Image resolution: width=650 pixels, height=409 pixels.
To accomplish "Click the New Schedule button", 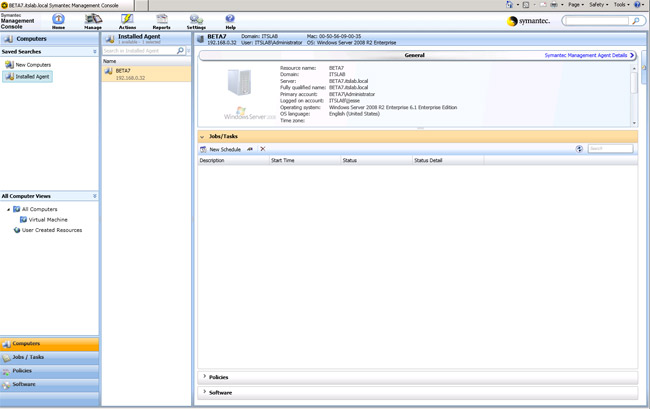I will point(221,149).
